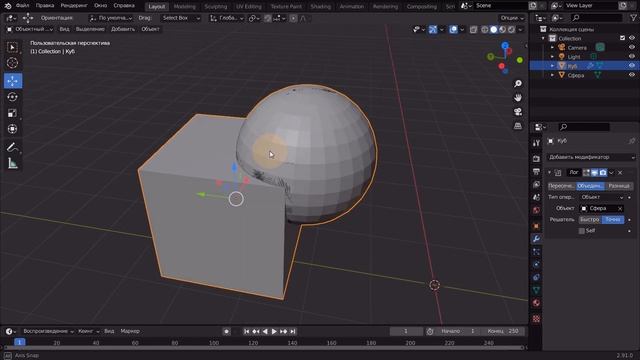
Task: Open the Object properties orange square tab
Action: 536,226
